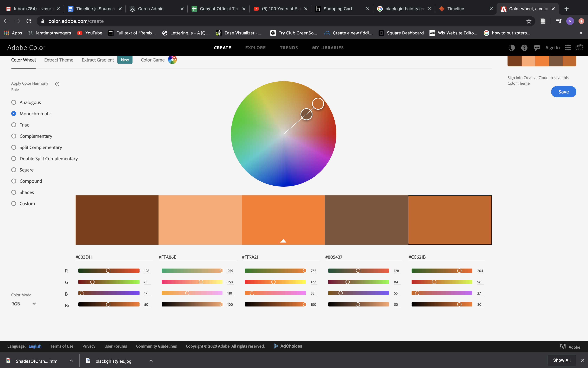
Task: Select the #FFA86E peach color swatch
Action: pos(200,220)
